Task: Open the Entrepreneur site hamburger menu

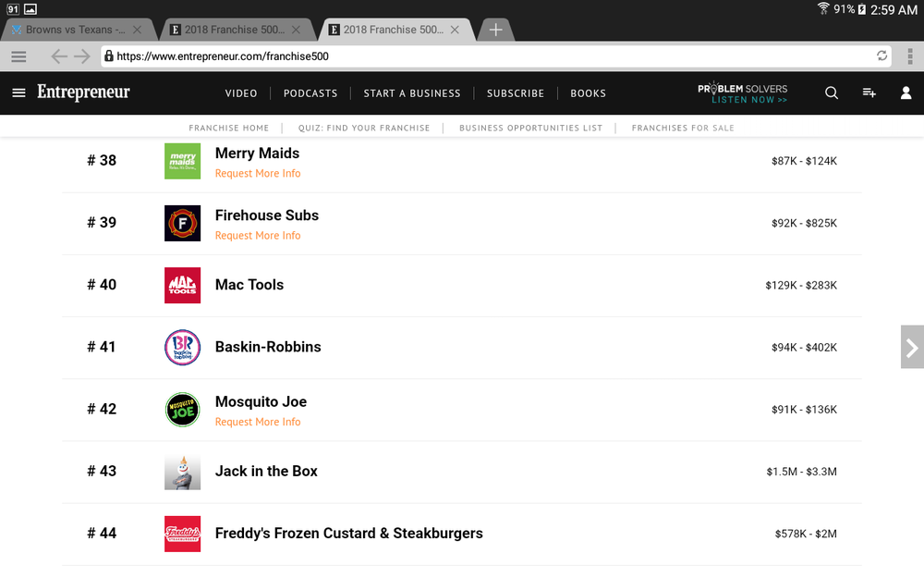Action: [18, 93]
